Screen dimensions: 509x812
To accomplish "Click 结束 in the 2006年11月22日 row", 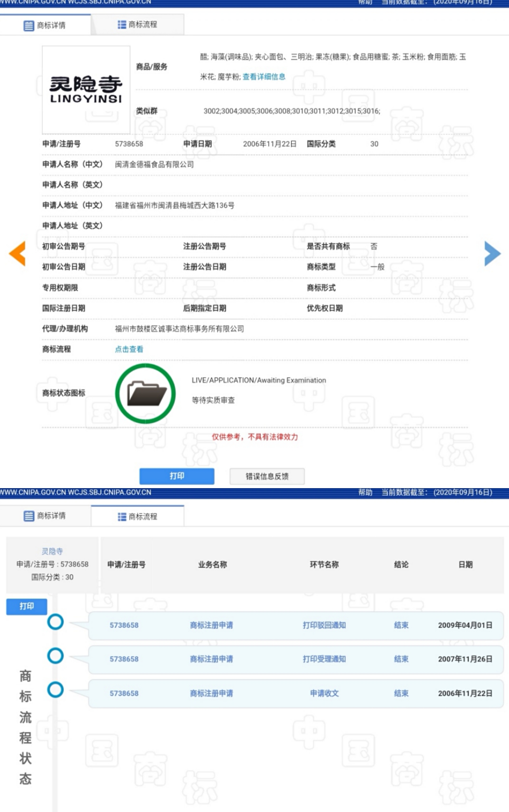I will pyautogui.click(x=401, y=693).
